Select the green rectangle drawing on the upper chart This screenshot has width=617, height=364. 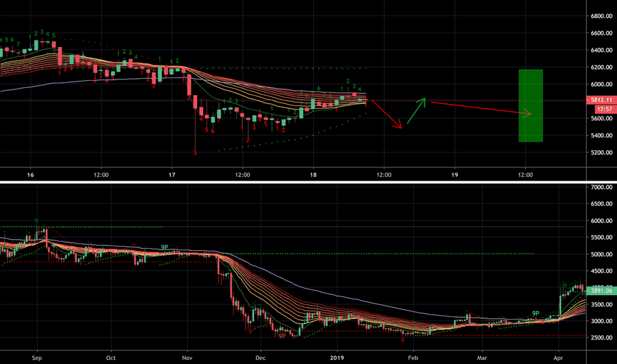click(530, 105)
